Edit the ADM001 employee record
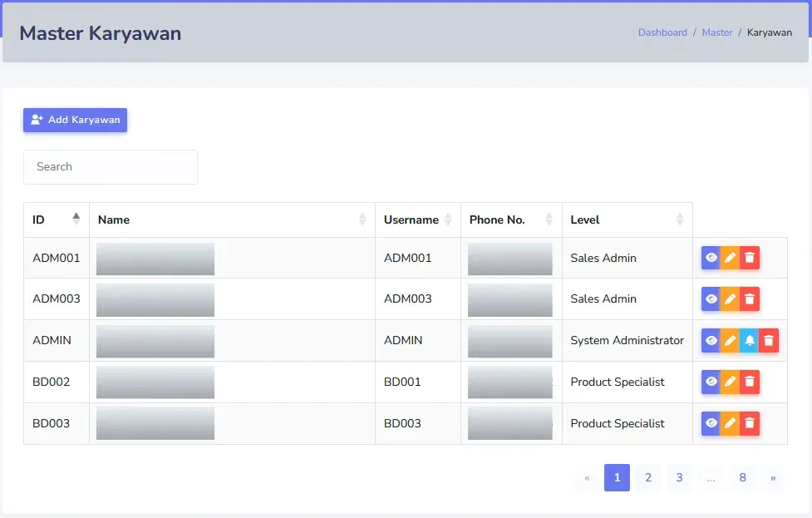This screenshot has width=812, height=518. [731, 258]
